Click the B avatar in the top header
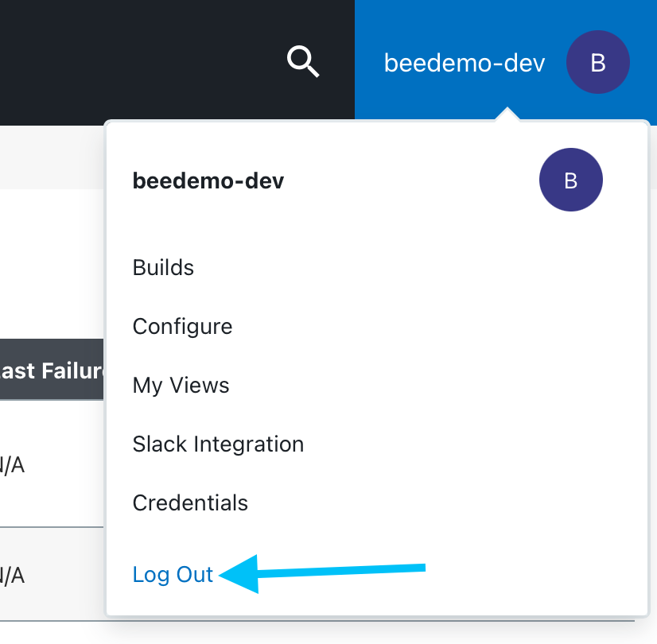Screen dimensions: 657x644 598,62
